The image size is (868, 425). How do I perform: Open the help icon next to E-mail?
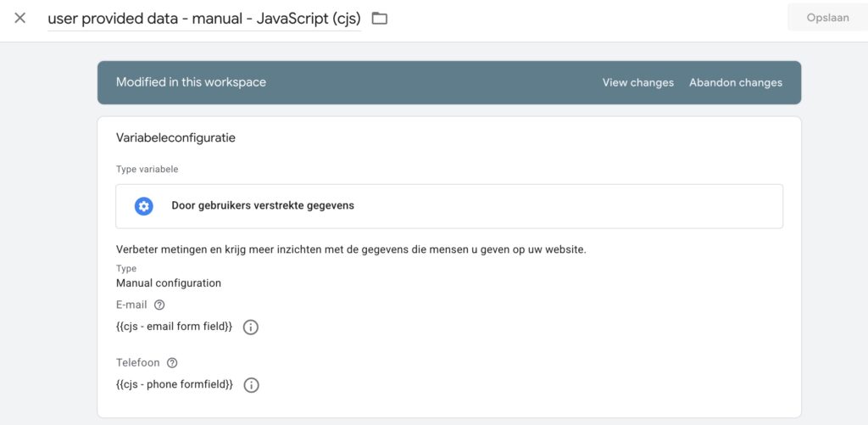[x=159, y=305]
